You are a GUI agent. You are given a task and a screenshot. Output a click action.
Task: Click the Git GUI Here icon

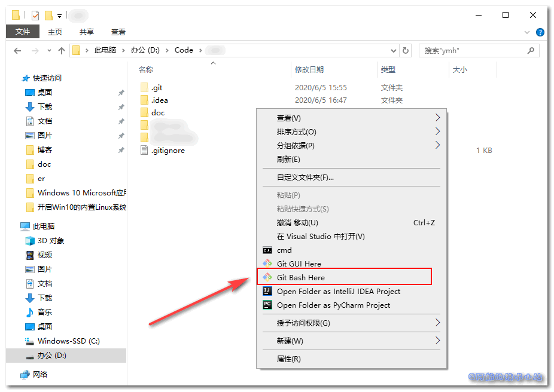click(267, 264)
